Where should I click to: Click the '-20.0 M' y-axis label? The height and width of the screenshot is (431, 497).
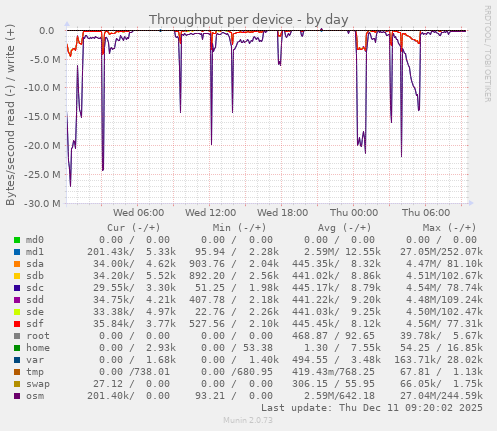pyautogui.click(x=42, y=146)
